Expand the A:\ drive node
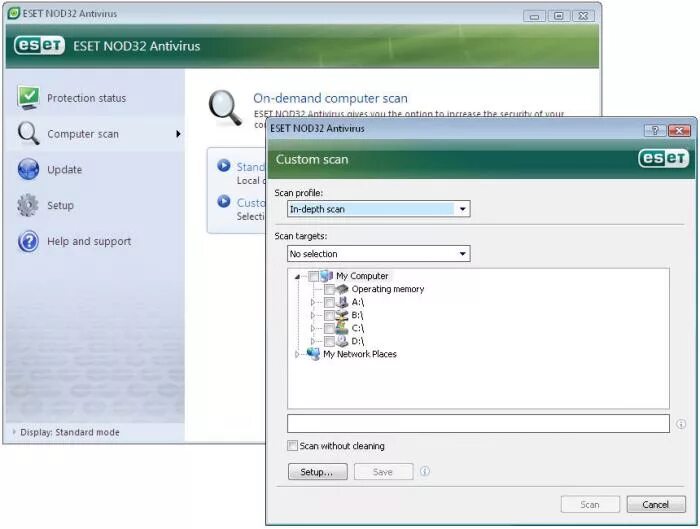 pos(313,302)
